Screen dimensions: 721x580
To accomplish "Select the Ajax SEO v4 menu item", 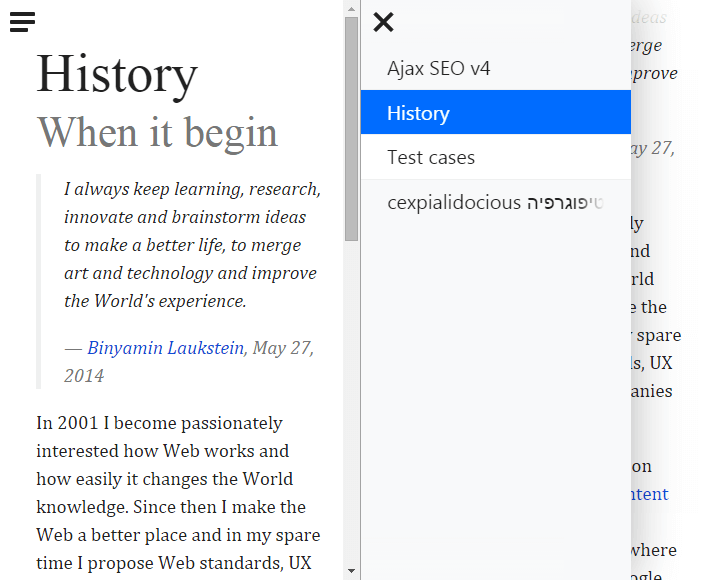I will [x=438, y=69].
